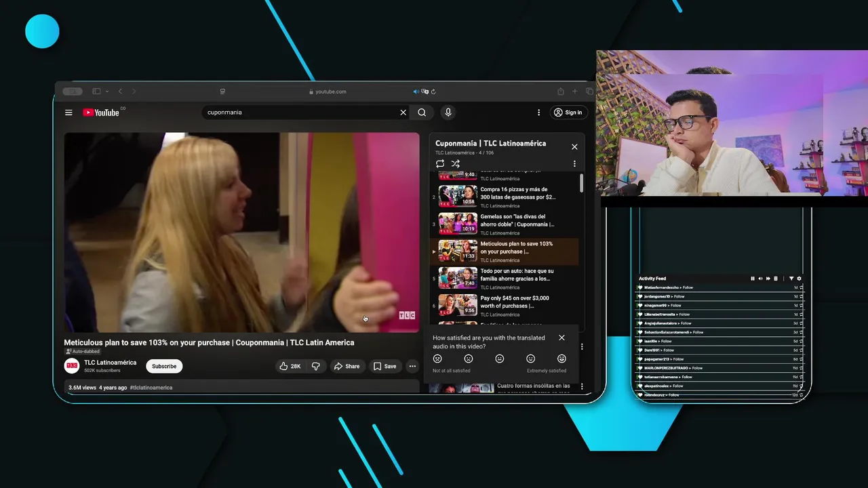The image size is (868, 488).
Task: Choose the fourth smiling face rating
Action: [x=531, y=359]
